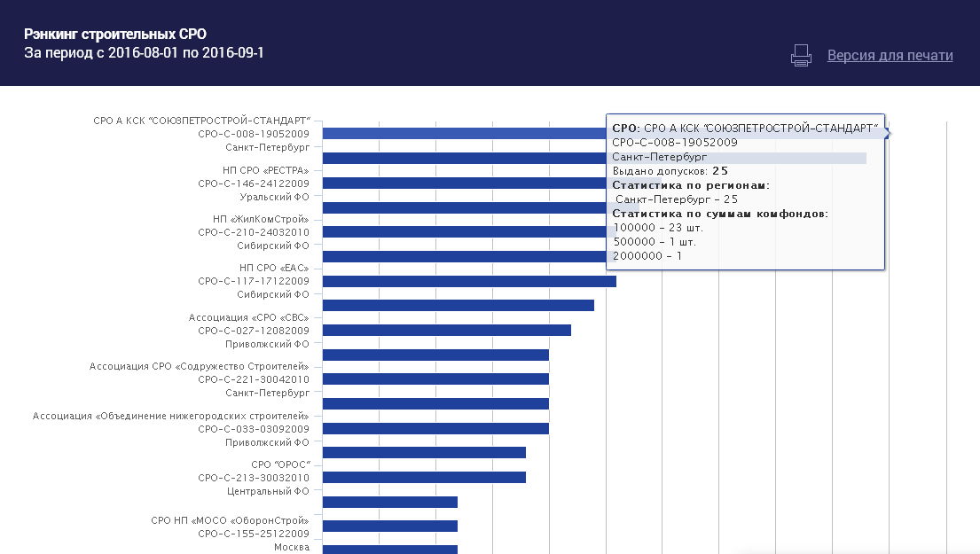Click the printer icon in the header
Viewport: 980px width, 554px height.
pos(801,55)
